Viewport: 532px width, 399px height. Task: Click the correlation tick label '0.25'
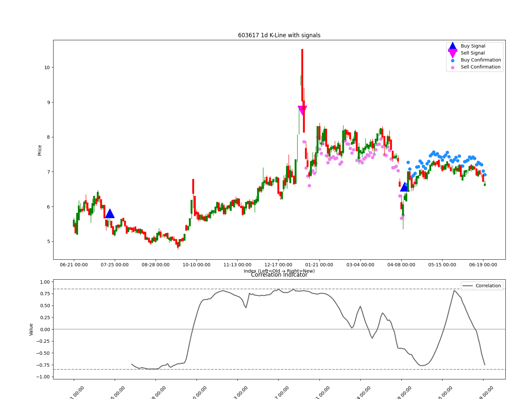pos(45,318)
